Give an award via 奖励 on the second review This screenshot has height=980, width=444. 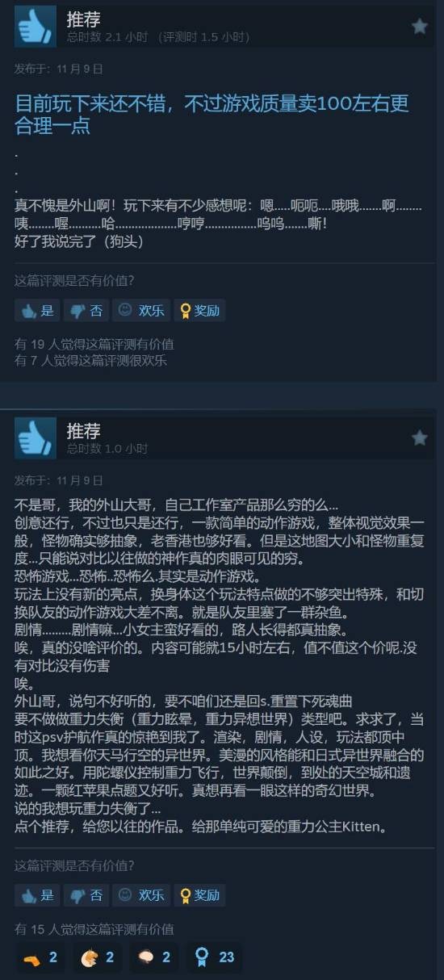coord(199,894)
